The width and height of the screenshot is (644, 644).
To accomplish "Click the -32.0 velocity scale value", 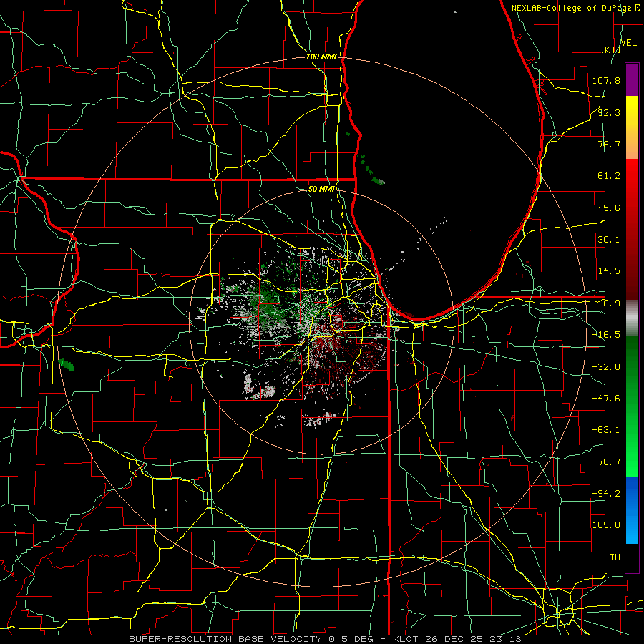I will coord(606,367).
